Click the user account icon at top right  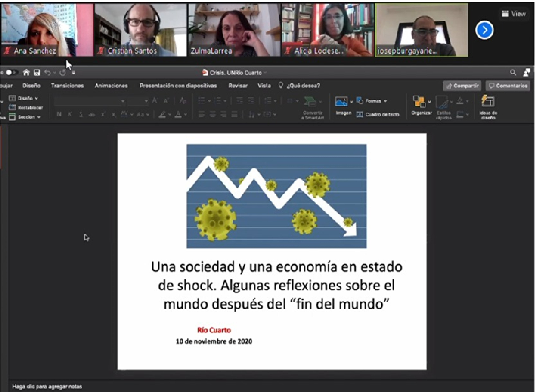[527, 72]
